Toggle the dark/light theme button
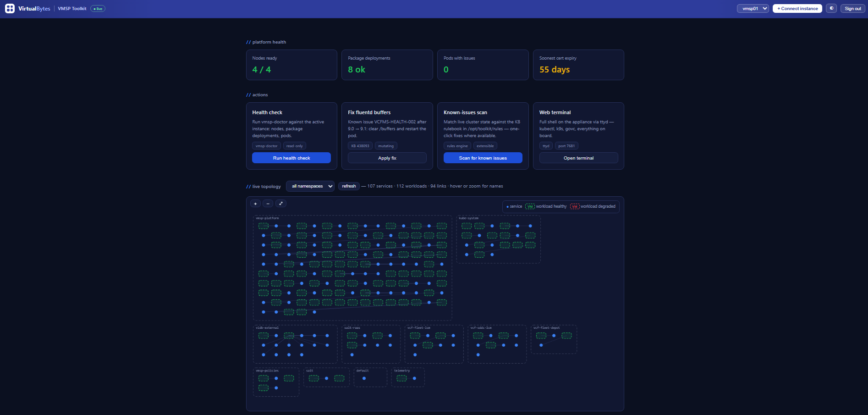The width and height of the screenshot is (868, 415). tap(831, 8)
